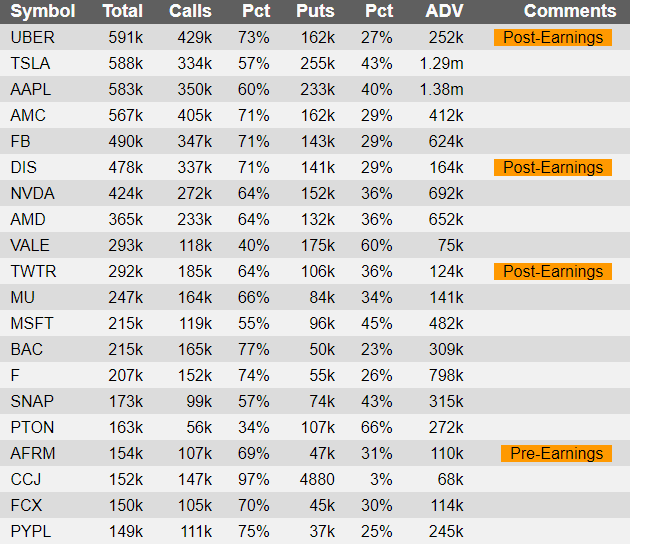Select the PYPL symbol cell
This screenshot has width=653, height=551.
point(31,531)
